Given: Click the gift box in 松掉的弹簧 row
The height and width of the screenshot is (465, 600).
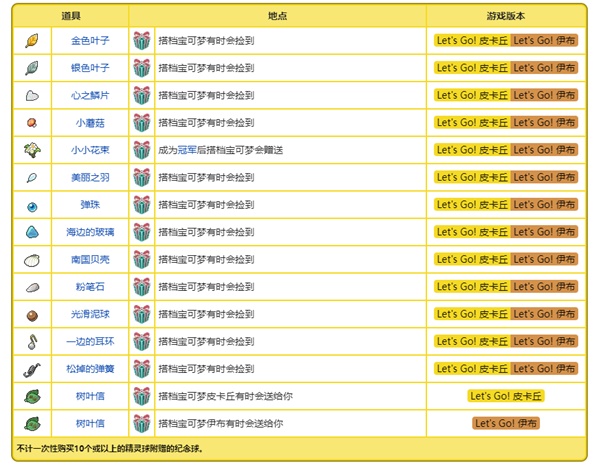Looking at the screenshot, I should 142,369.
